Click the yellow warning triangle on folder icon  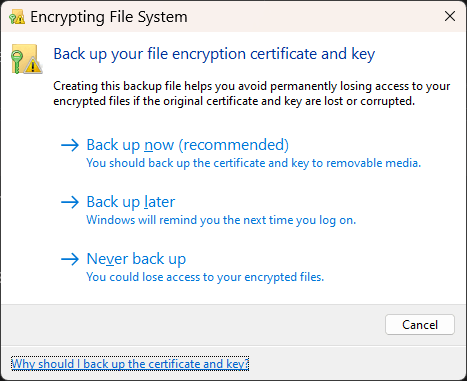point(33,65)
